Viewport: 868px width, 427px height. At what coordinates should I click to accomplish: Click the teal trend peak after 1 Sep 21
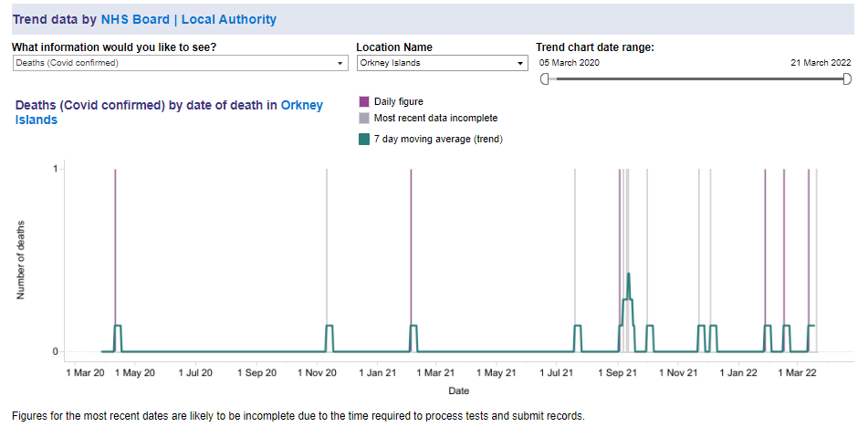pyautogui.click(x=628, y=275)
